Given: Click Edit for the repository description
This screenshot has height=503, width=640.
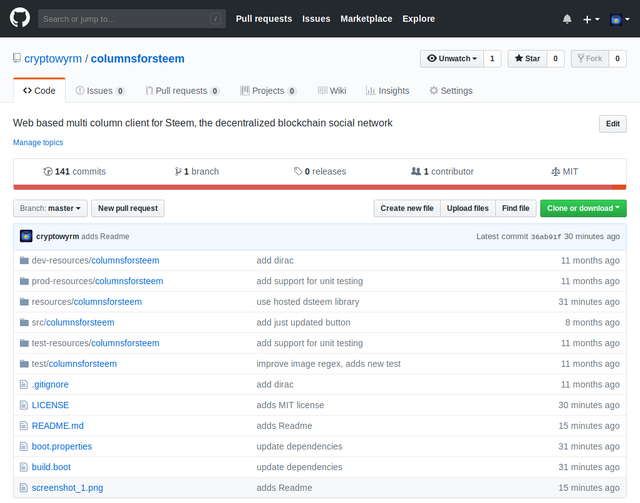Looking at the screenshot, I should [613, 124].
